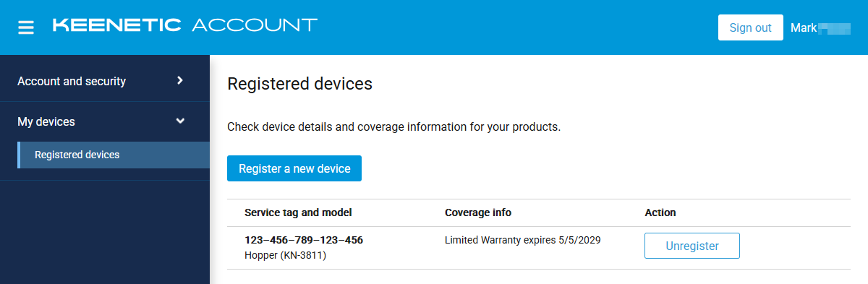Sign out of the account
This screenshot has width=868, height=284.
coord(750,27)
